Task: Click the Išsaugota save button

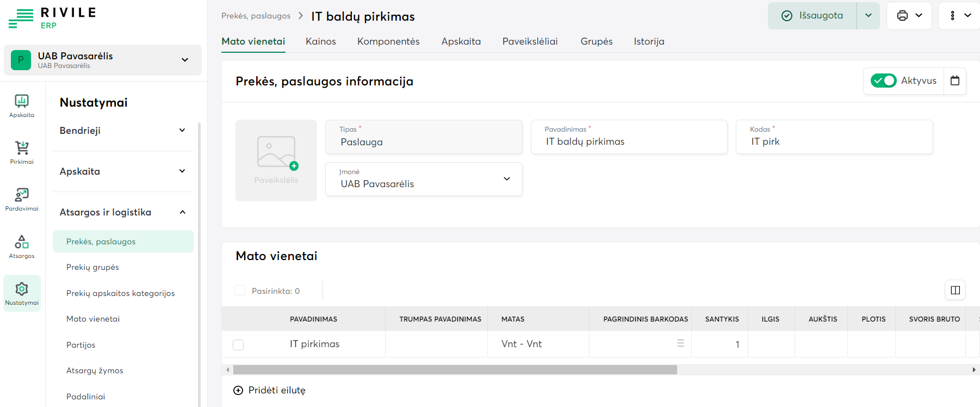Action: pos(812,16)
